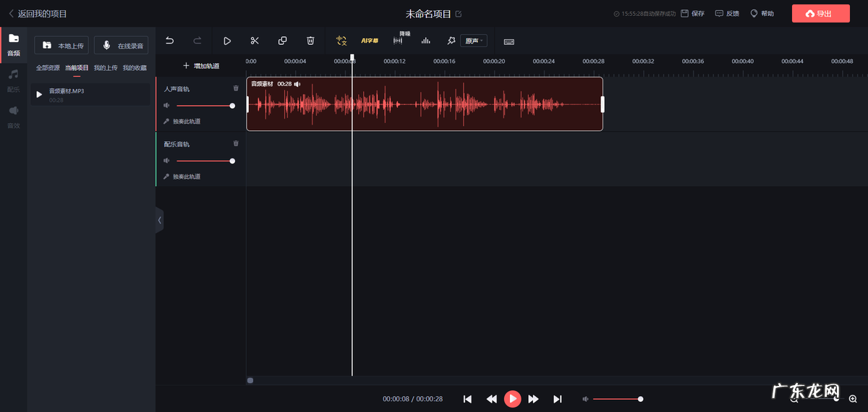This screenshot has width=868, height=412.
Task: Mute the 配乐音轨 track speaker
Action: point(166,161)
